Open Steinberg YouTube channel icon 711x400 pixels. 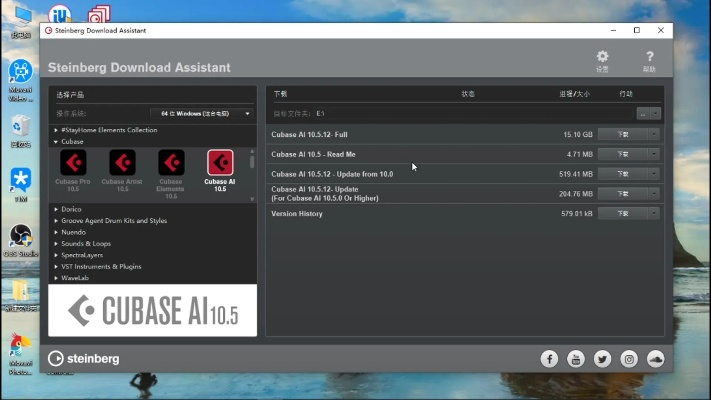tap(576, 359)
